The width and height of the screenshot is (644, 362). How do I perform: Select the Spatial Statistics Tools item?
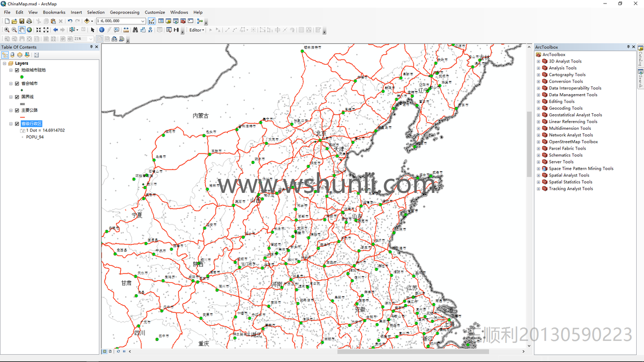[570, 182]
